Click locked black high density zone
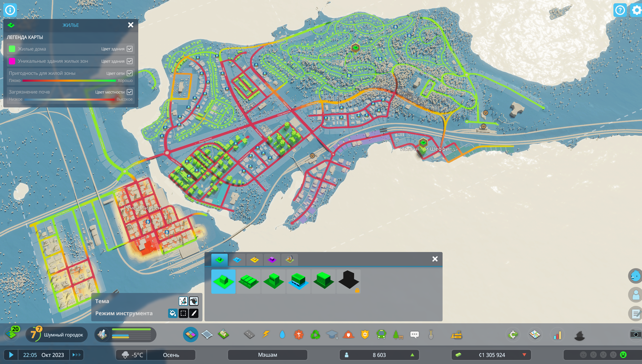 click(x=349, y=281)
